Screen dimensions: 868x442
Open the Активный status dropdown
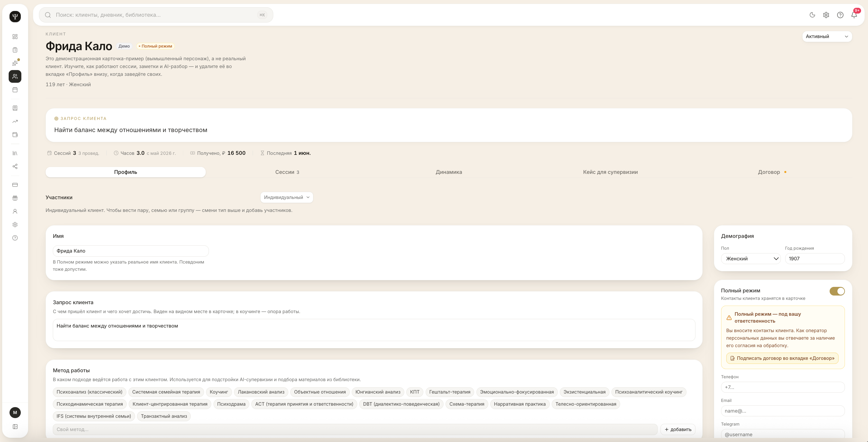click(827, 36)
